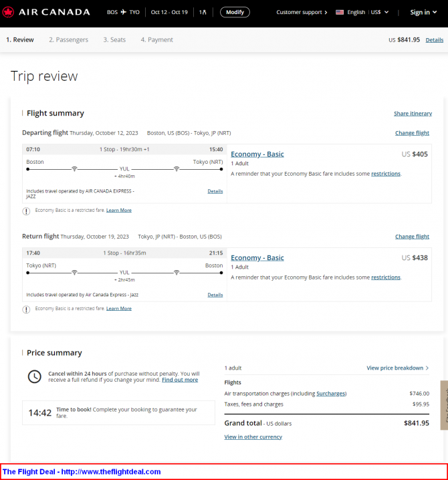
Task: Click the $95.95 taxes and fees amount
Action: pyautogui.click(x=421, y=404)
